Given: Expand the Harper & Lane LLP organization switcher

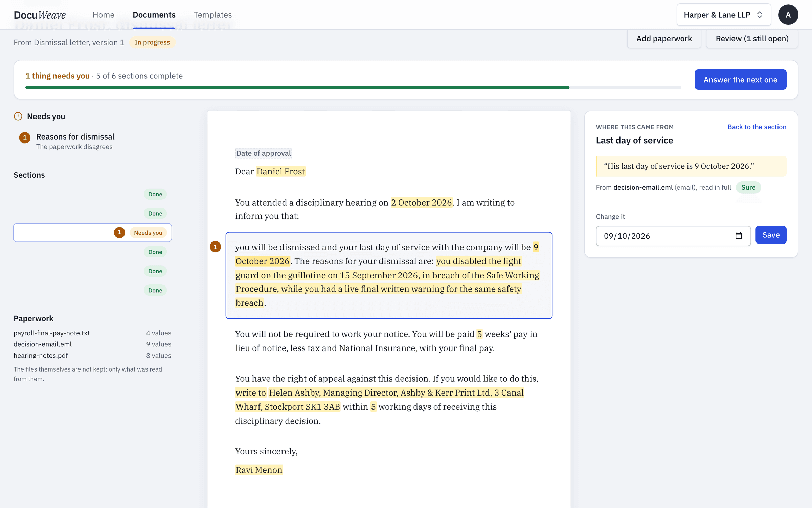Looking at the screenshot, I should [724, 15].
